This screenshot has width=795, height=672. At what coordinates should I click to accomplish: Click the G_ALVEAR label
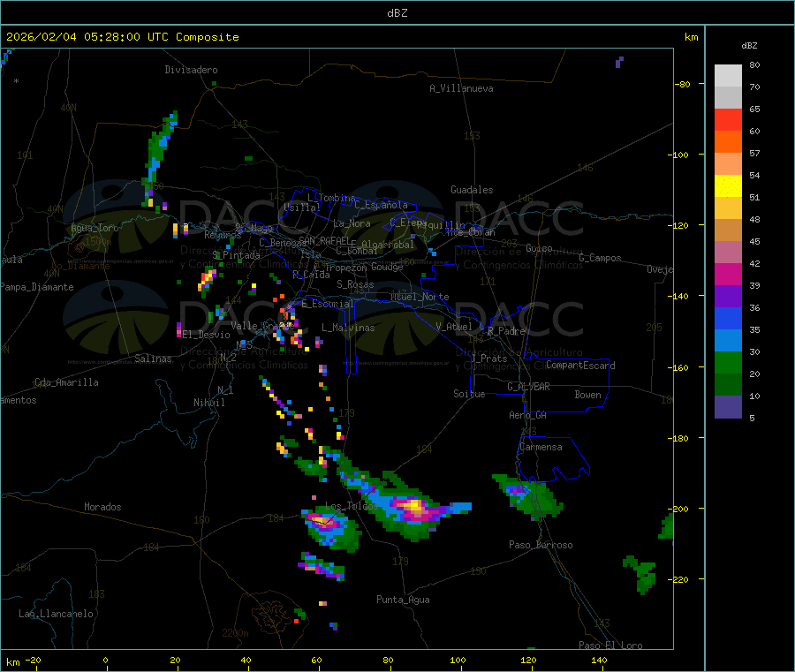[x=528, y=387]
